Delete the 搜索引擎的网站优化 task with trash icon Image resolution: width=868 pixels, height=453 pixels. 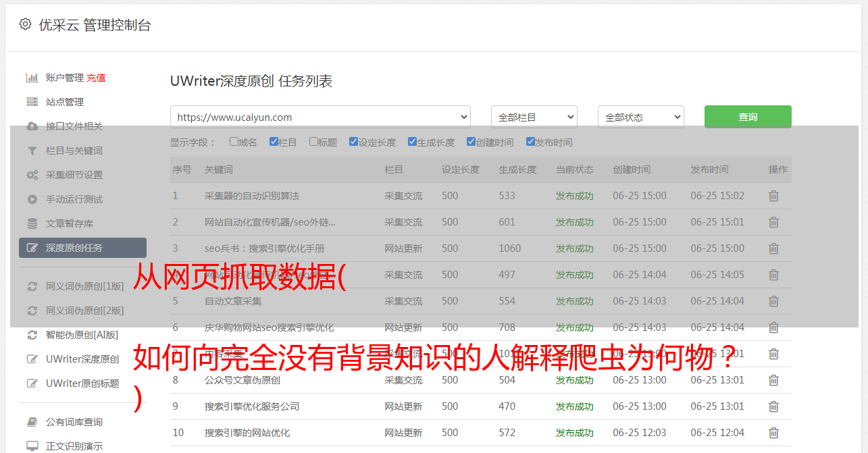click(x=774, y=433)
